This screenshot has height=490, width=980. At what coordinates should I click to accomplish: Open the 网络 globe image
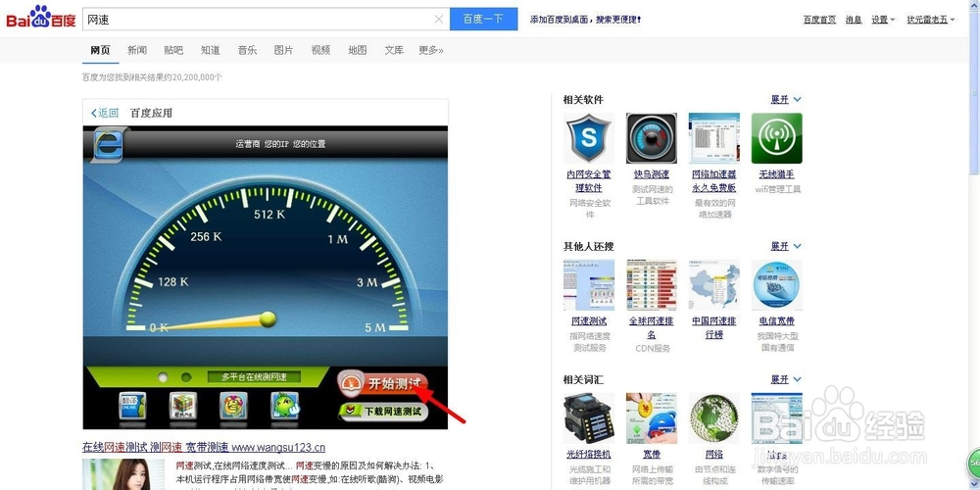point(713,418)
